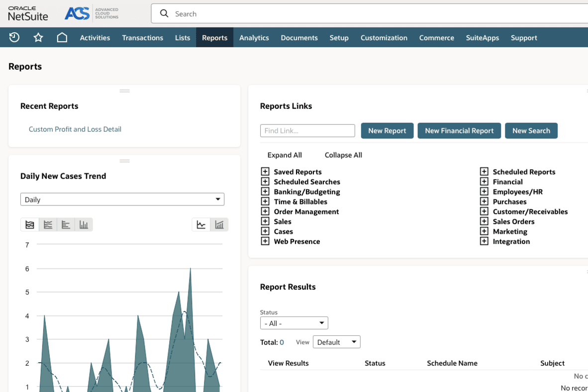588x392 pixels.
Task: Grab the Daily New Cases Trend drag handle
Action: click(x=124, y=161)
